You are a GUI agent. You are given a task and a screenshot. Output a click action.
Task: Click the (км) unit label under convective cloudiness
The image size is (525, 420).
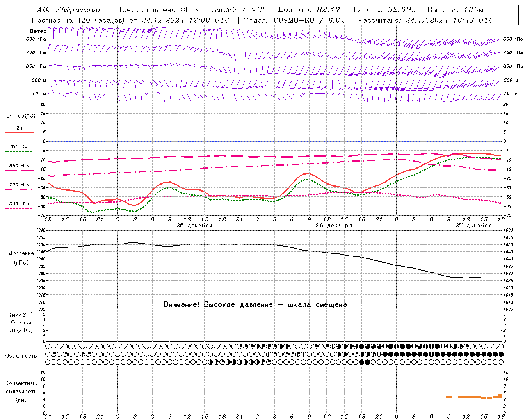(21, 399)
